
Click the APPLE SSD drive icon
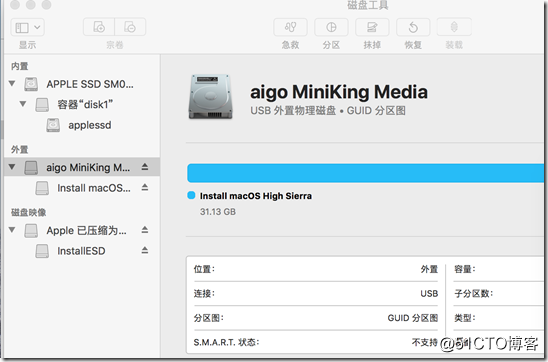pos(31,84)
